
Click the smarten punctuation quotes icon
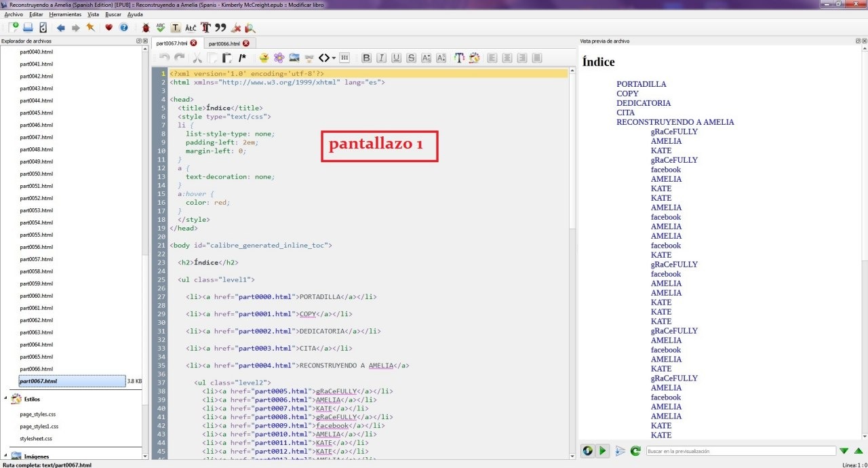point(220,28)
